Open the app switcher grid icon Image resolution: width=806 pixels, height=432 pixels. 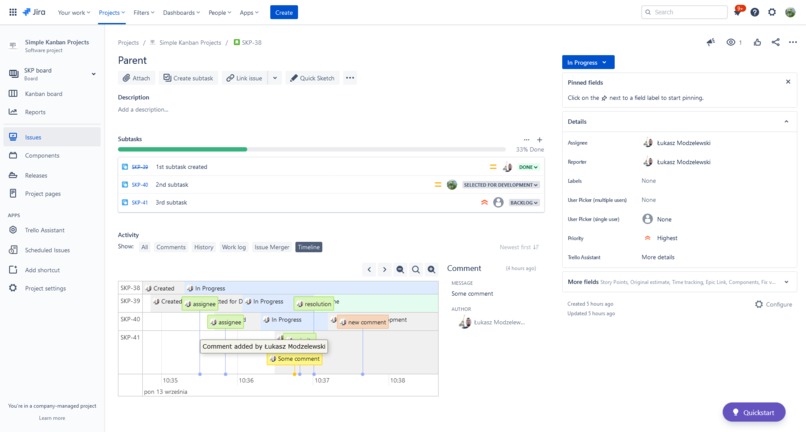pos(13,12)
